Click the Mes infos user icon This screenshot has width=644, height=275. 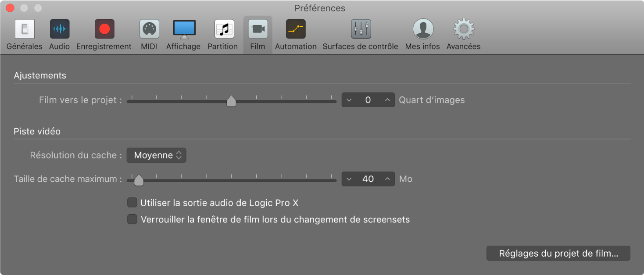(x=422, y=28)
